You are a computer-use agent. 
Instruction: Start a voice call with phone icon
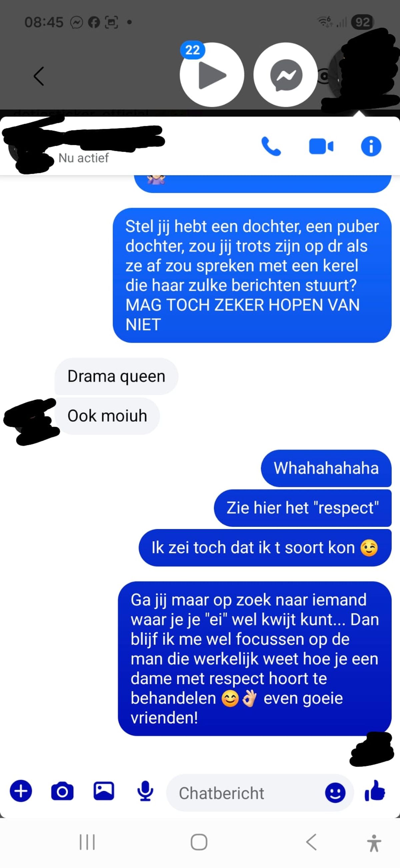271,147
